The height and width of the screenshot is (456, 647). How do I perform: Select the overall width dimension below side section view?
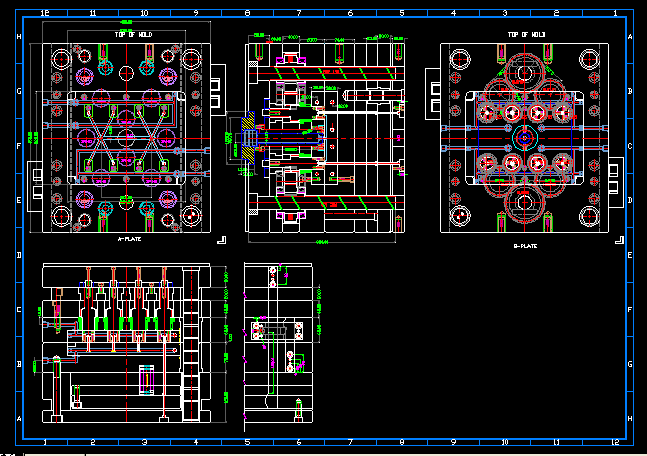click(322, 242)
